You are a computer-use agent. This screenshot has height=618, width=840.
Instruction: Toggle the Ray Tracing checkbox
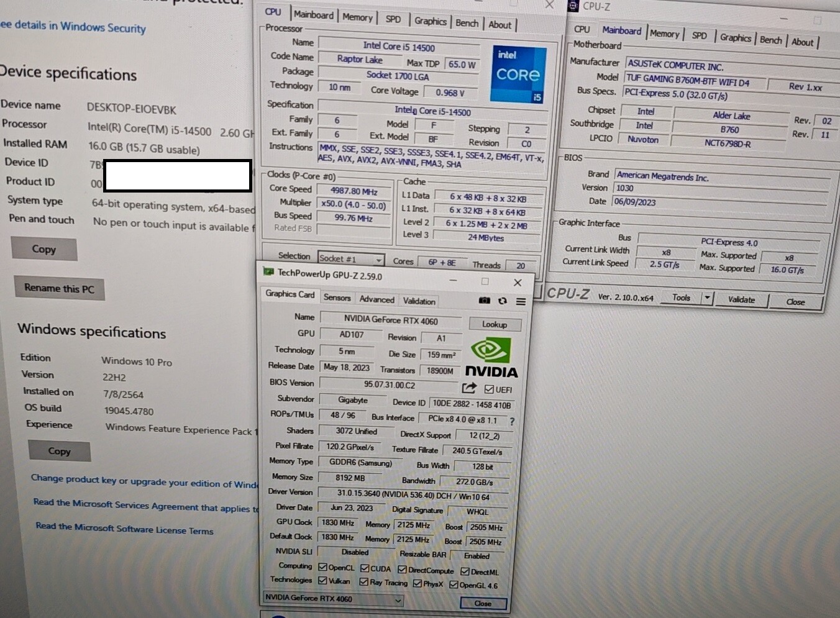point(363,582)
